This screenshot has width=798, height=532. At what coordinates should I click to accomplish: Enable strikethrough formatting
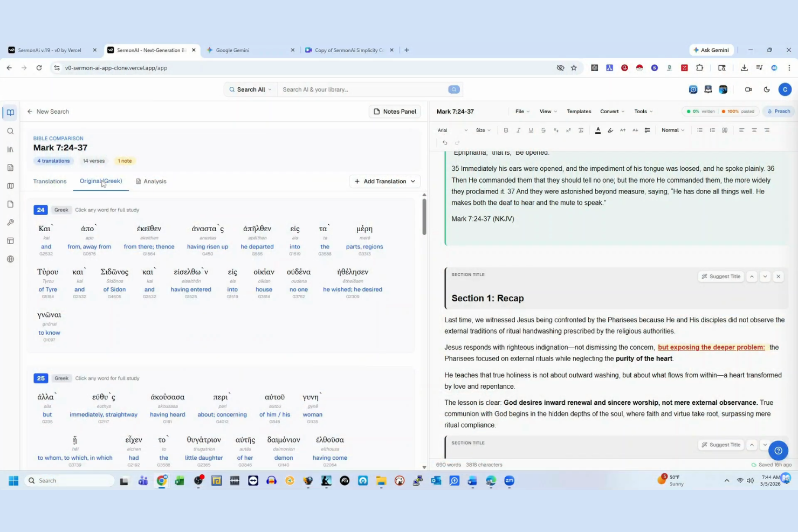pyautogui.click(x=543, y=130)
